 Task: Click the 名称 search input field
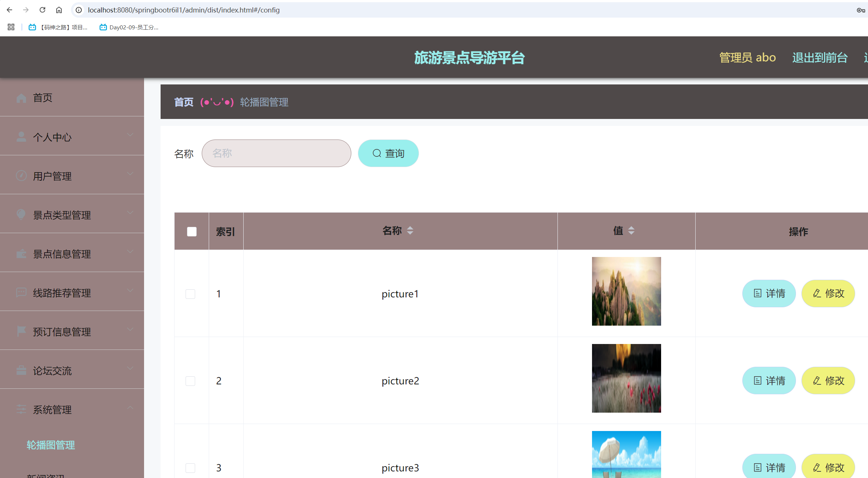tap(276, 153)
